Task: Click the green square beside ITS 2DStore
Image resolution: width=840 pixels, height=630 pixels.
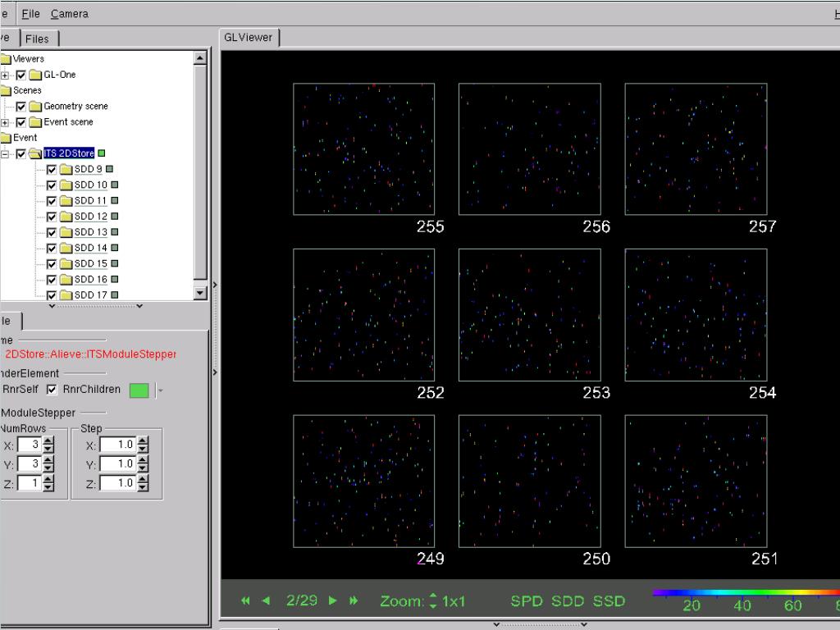Action: tap(102, 153)
